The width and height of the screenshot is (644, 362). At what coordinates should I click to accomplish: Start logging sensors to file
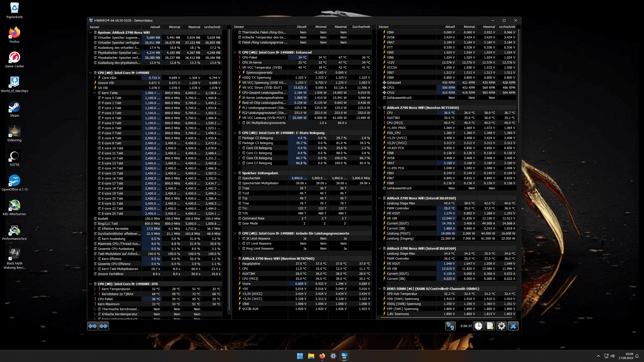point(490,326)
